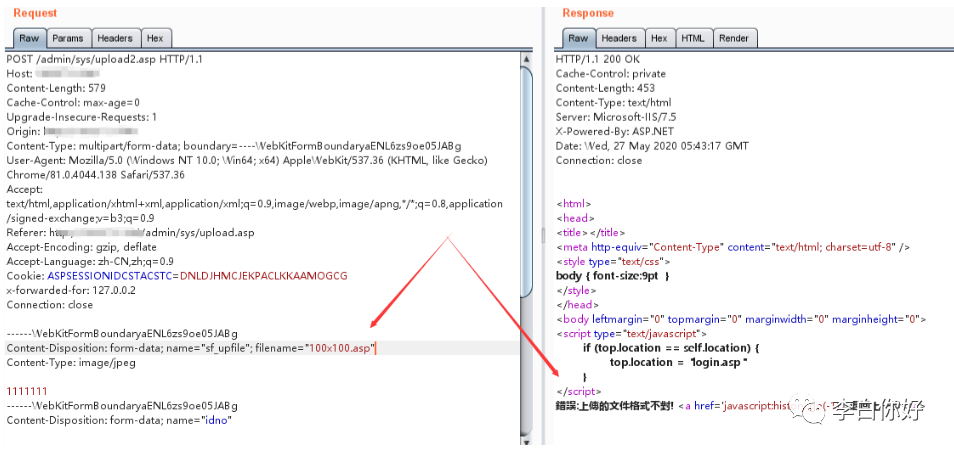Click the style type="text/css" tag line
This screenshot has height=451, width=954.
[613, 262]
